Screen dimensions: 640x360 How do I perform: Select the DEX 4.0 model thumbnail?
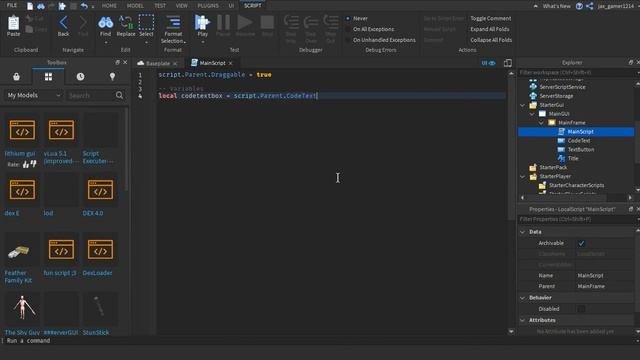[100, 190]
